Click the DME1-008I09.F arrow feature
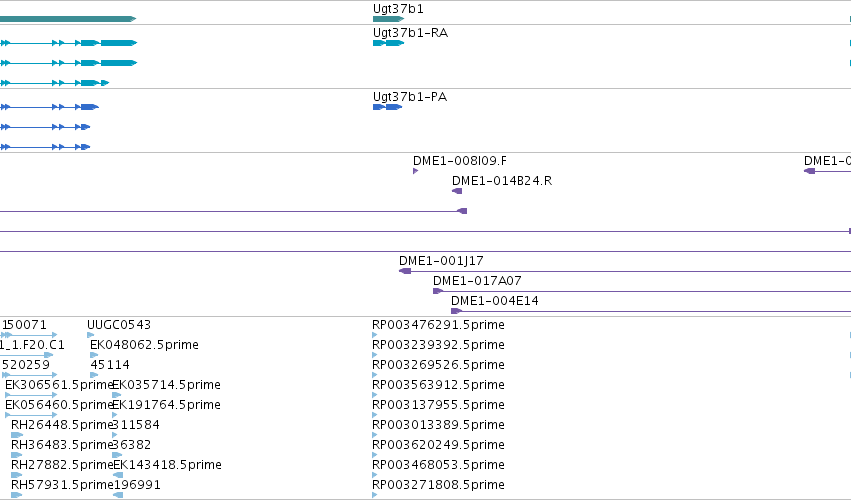The width and height of the screenshot is (851, 500). [415, 171]
